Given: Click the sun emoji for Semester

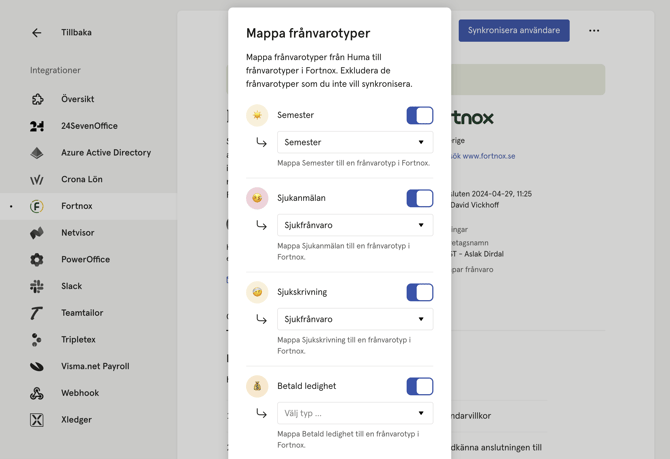Looking at the screenshot, I should pos(257,115).
